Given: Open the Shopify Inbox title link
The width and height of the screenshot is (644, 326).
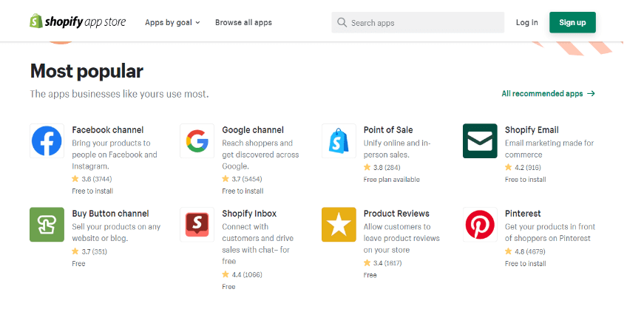Looking at the screenshot, I should pos(249,214).
